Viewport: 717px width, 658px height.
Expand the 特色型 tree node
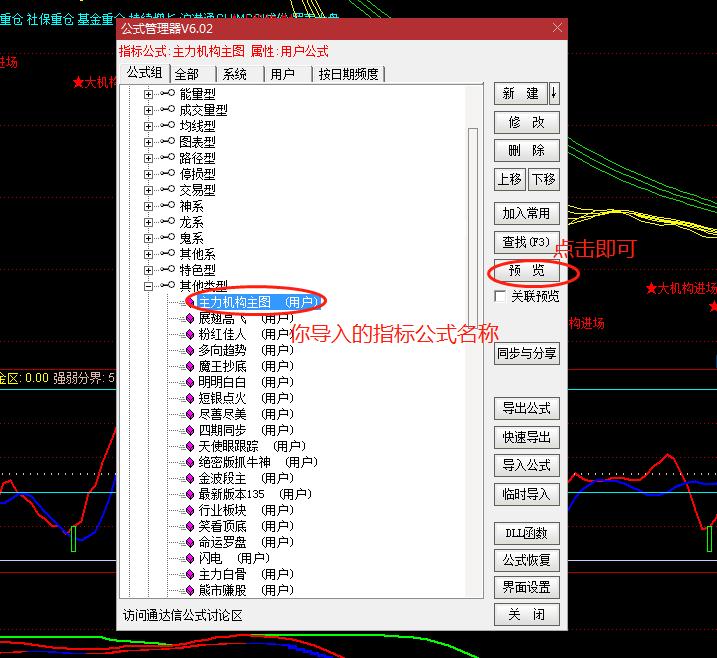[148, 270]
